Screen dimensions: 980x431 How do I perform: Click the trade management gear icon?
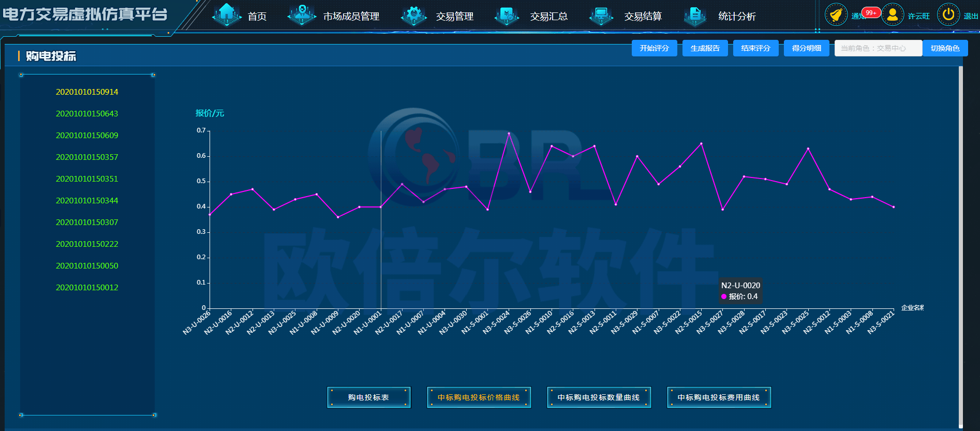413,16
